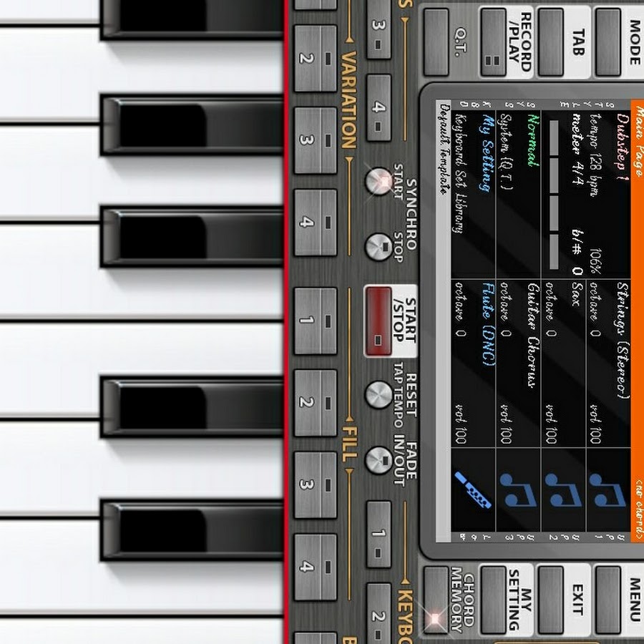Image resolution: width=644 pixels, height=644 pixels.
Task: Select blue My Setting display entry
Action: [486, 154]
